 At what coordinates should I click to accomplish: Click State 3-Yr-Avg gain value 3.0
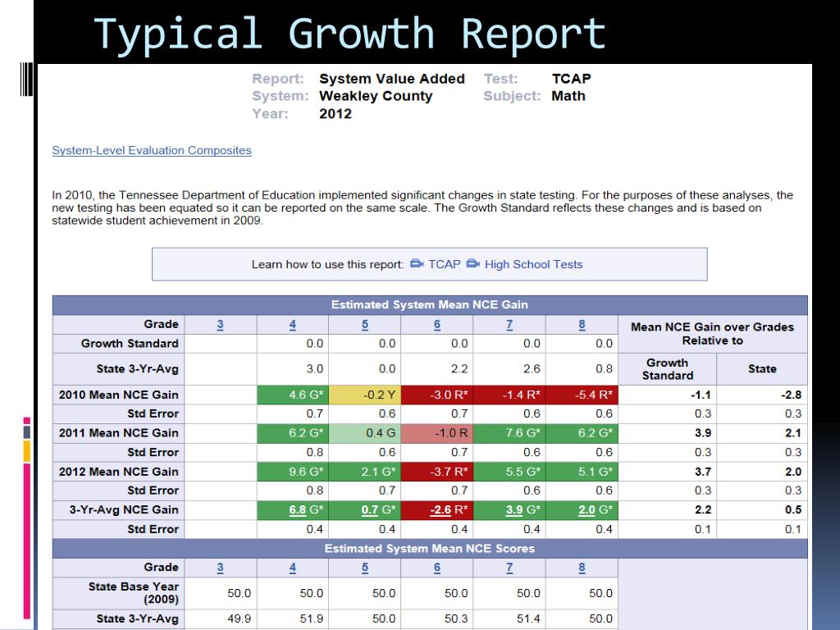coord(314,369)
